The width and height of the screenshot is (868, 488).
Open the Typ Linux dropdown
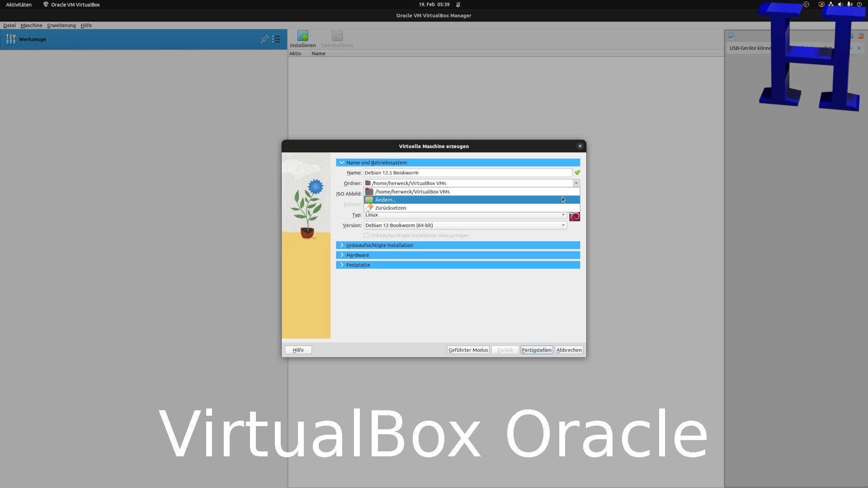tap(465, 215)
